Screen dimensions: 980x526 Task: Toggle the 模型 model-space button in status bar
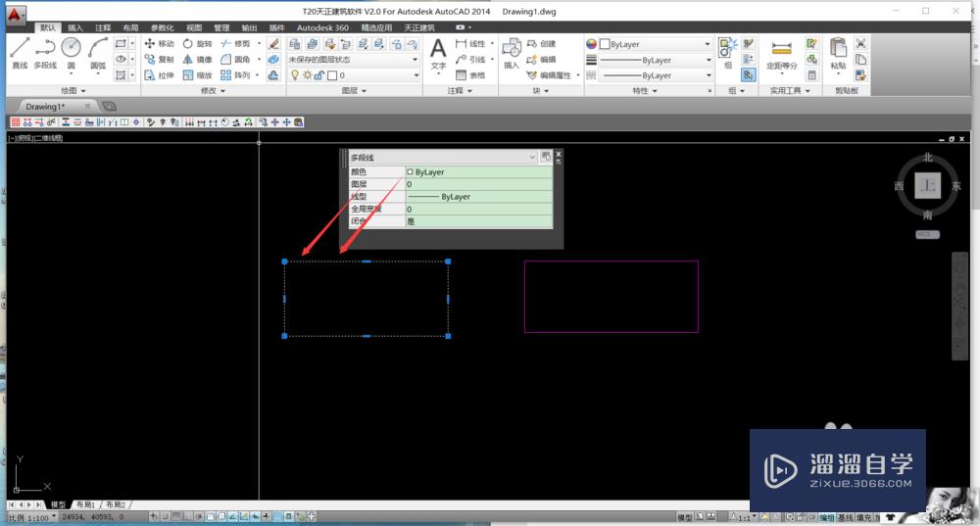point(684,517)
